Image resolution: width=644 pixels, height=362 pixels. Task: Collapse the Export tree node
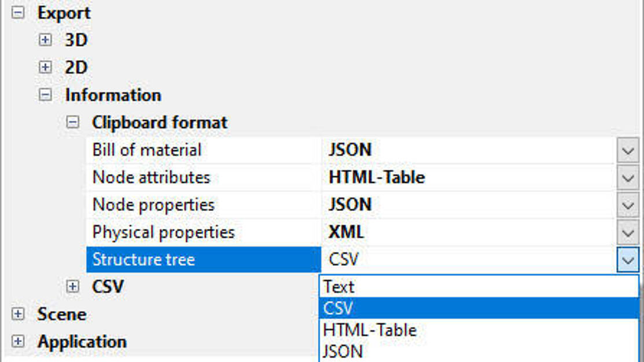(x=19, y=13)
